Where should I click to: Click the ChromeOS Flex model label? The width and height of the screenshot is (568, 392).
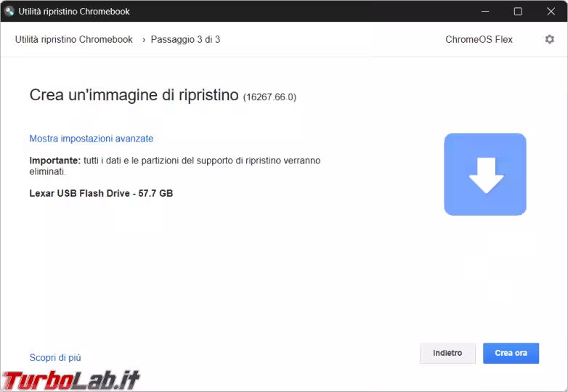[479, 39]
